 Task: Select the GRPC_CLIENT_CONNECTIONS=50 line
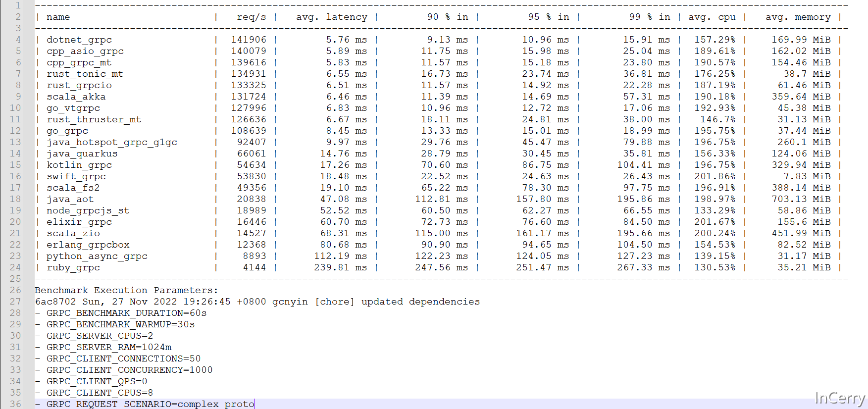tap(118, 358)
